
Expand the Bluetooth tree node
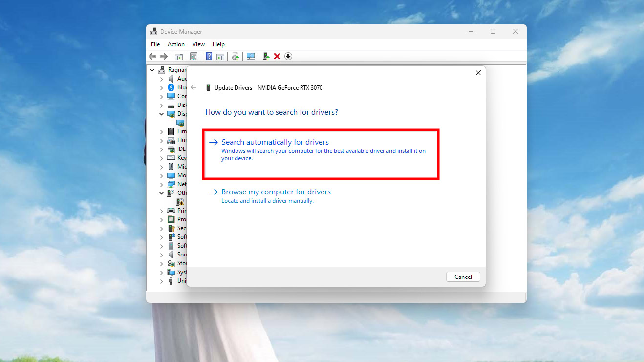[x=162, y=87]
